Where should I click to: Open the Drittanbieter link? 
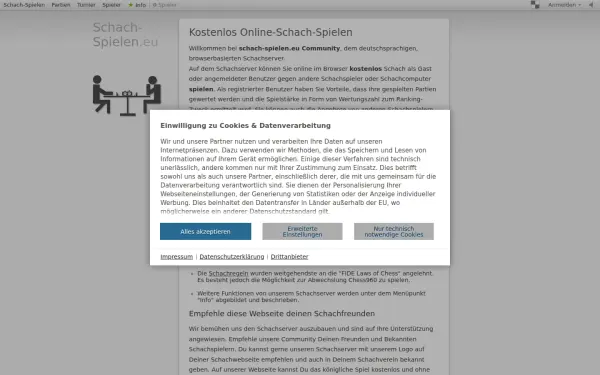pyautogui.click(x=289, y=257)
